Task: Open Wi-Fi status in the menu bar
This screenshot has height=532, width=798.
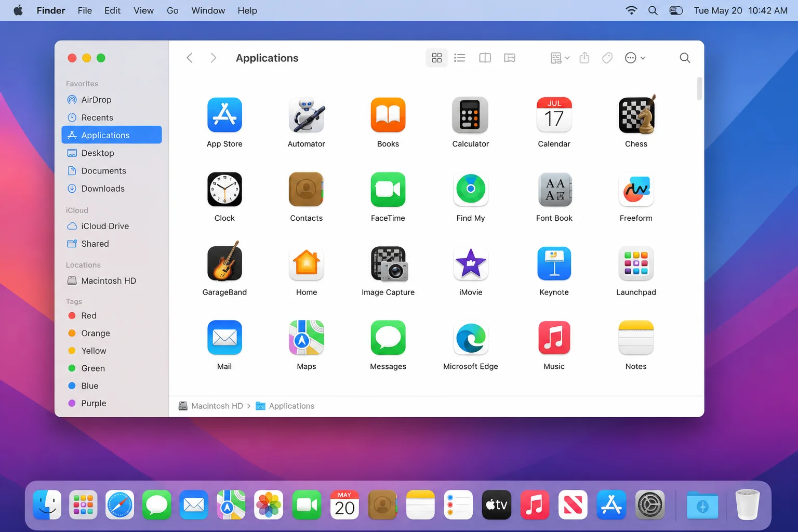Action: [x=631, y=10]
